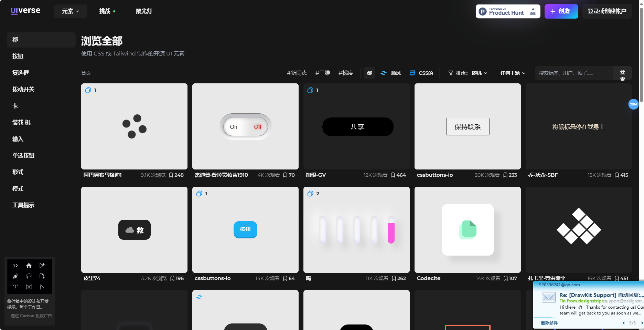Image resolution: width=644 pixels, height=330 pixels.
Task: Click the 创造 create button
Action: 561,11
